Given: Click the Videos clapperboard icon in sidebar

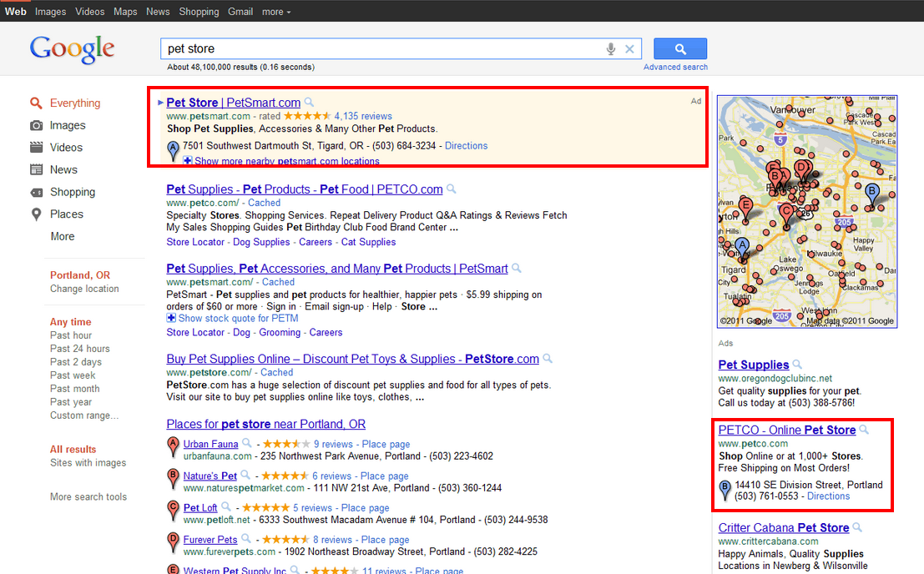Looking at the screenshot, I should point(36,147).
